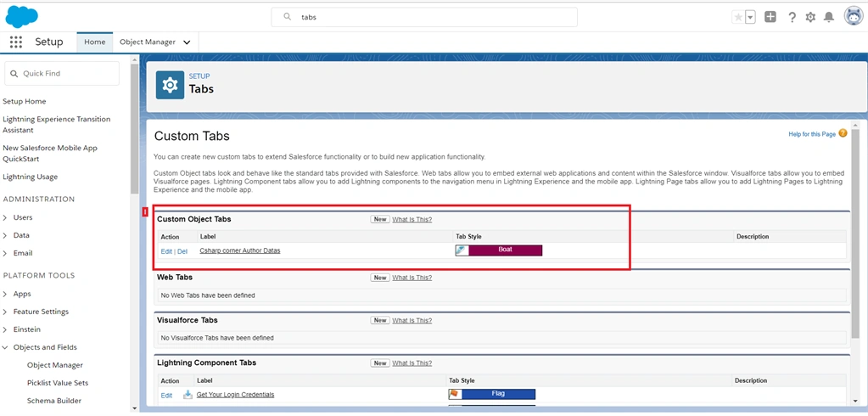Click New button for Web Tabs
This screenshot has width=868, height=416.
tap(380, 278)
